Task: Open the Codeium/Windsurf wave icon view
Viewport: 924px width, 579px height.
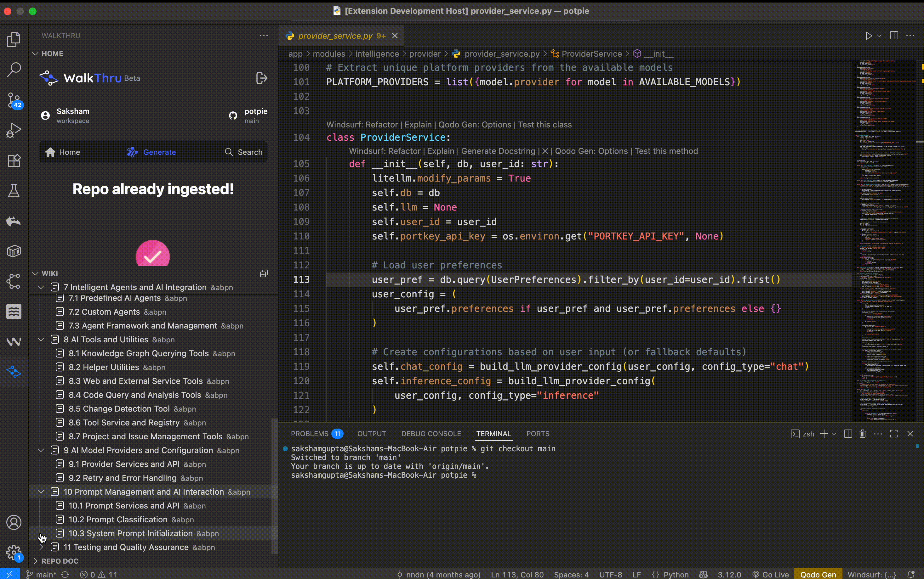Action: coord(14,342)
